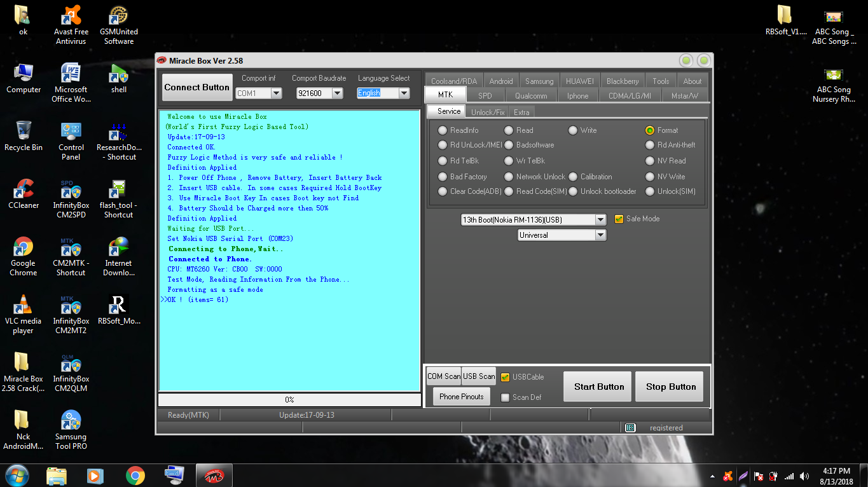Switch to the SPD tab
The height and width of the screenshot is (487, 868).
pyautogui.click(x=485, y=95)
